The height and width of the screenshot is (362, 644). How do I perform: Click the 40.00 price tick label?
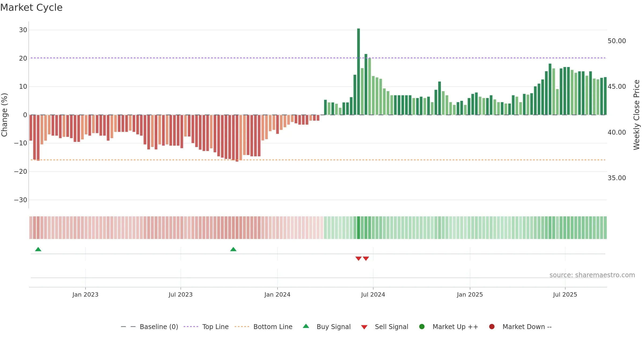coord(617,132)
